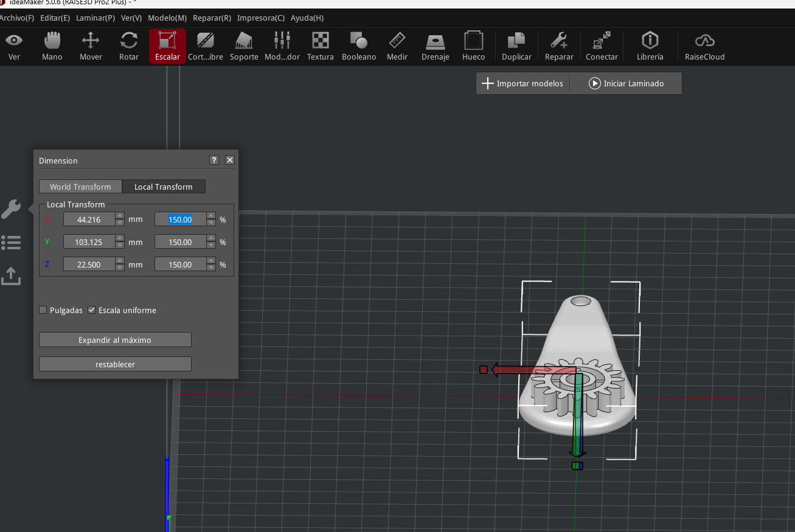Image resolution: width=795 pixels, height=532 pixels.
Task: Open the Textura texture tool
Action: coord(320,46)
